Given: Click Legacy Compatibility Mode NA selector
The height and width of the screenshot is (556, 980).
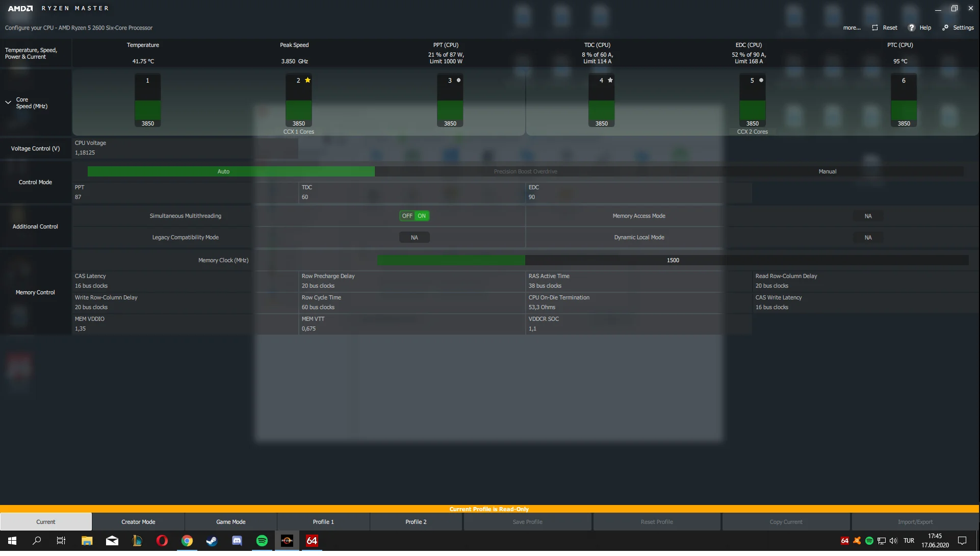Looking at the screenshot, I should tap(414, 238).
